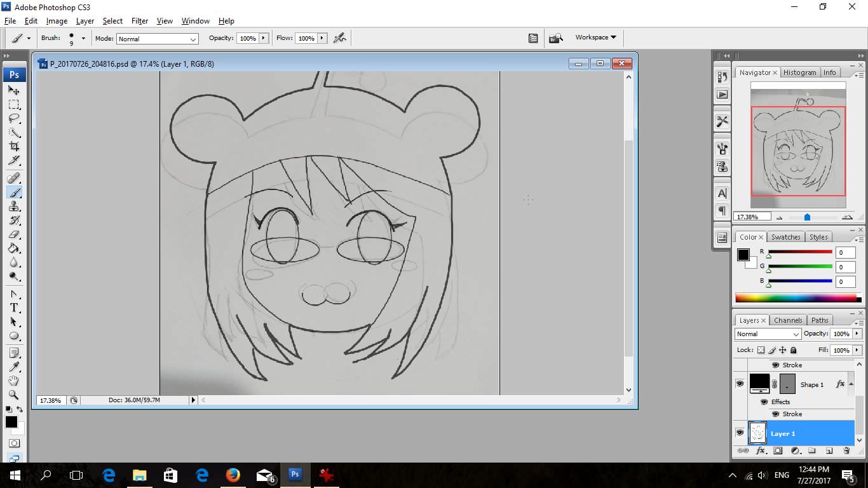The width and height of the screenshot is (868, 488).
Task: Select the Crop tool
Action: (14, 146)
